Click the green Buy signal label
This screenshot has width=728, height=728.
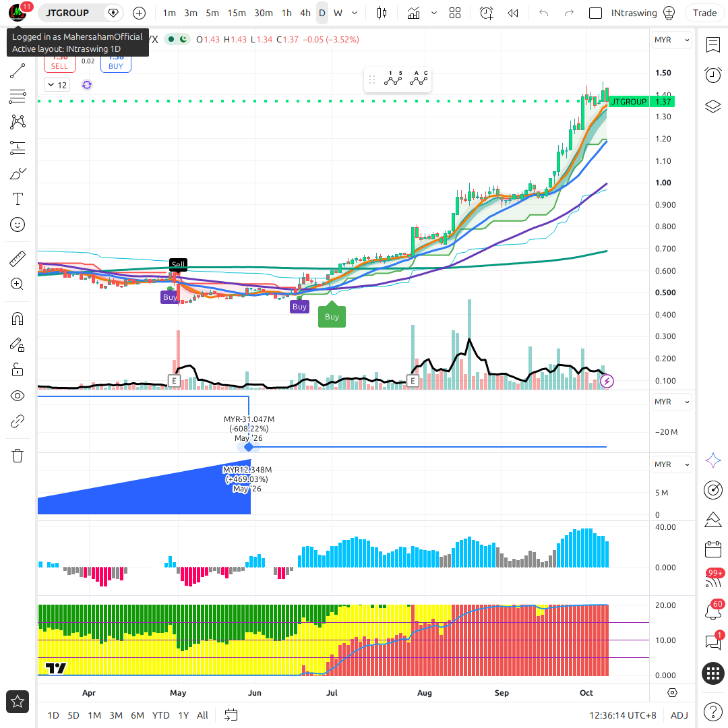click(x=332, y=316)
